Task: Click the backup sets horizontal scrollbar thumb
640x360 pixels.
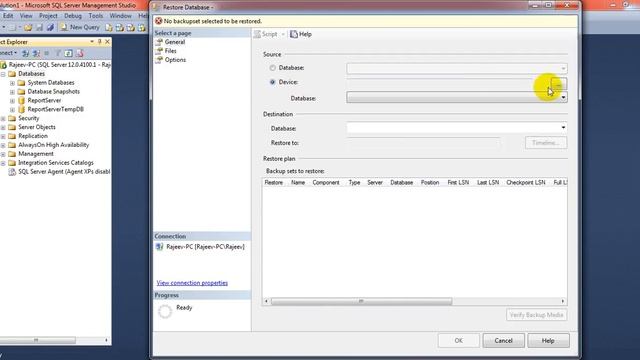Action: coord(361,301)
